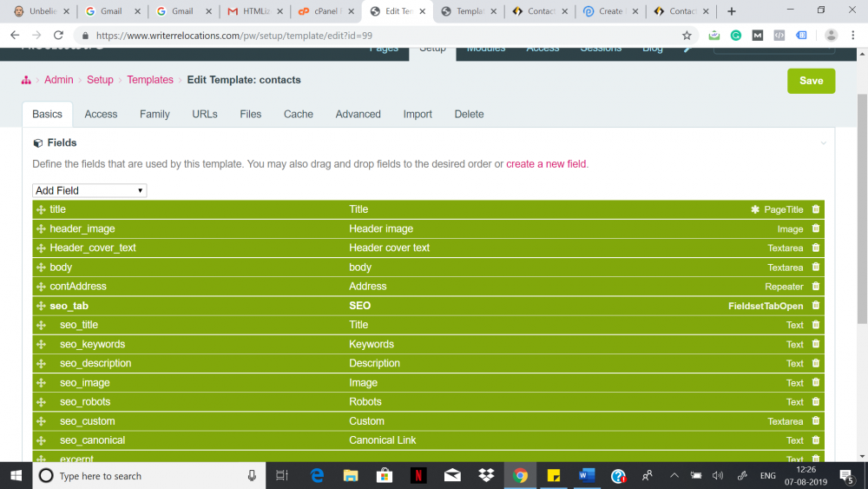Image resolution: width=868 pixels, height=489 pixels.
Task: Expand the system tray hidden icons arrow
Action: point(674,475)
